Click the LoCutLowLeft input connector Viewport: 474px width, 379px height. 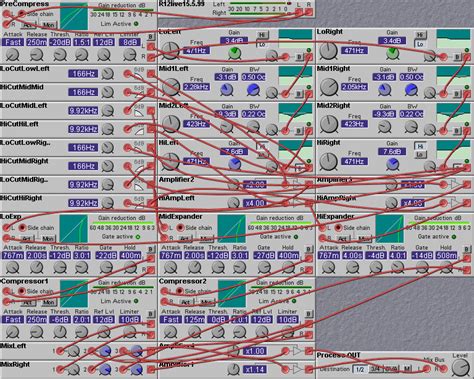click(x=127, y=74)
